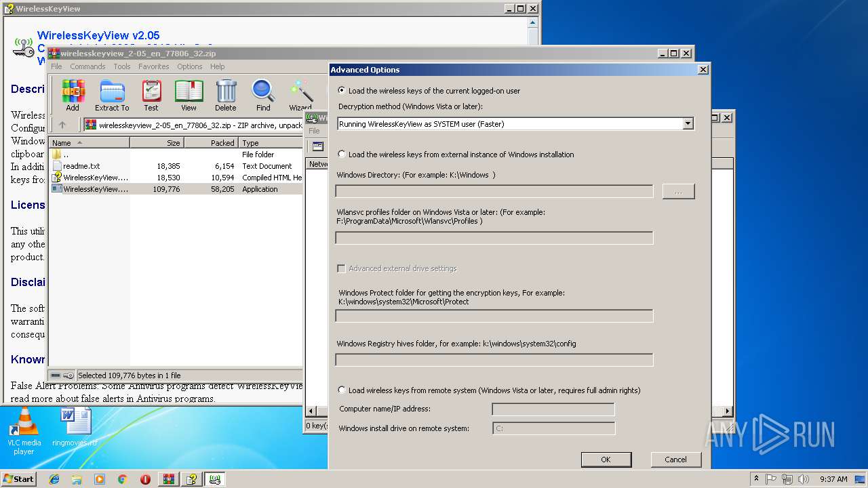Sort WinRAR file list by Name column

coord(89,143)
